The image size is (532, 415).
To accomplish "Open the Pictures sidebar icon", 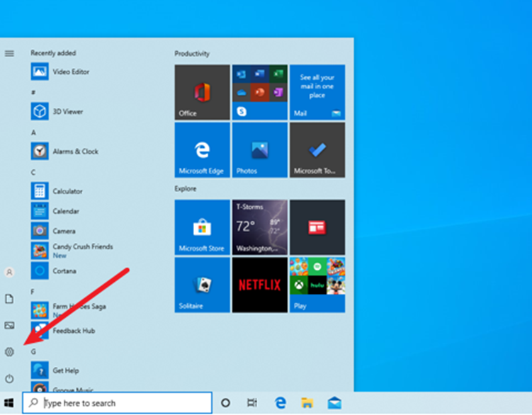I will coord(9,326).
